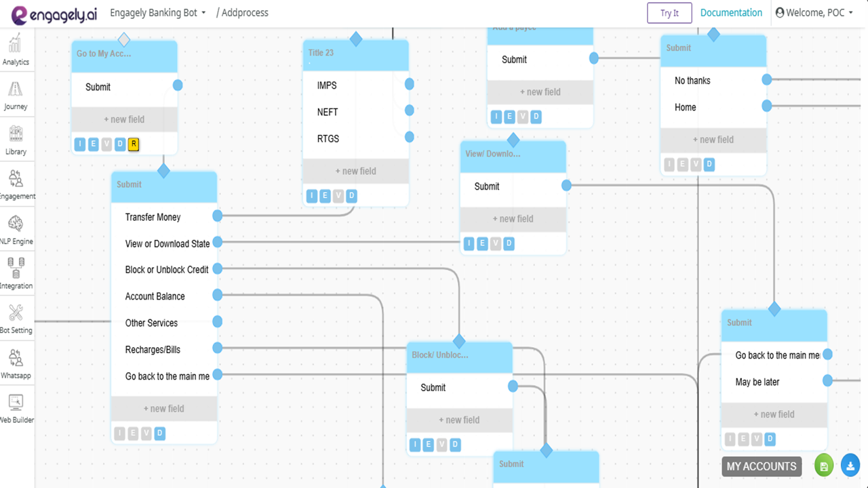The width and height of the screenshot is (868, 488).
Task: Toggle the D badge on View/Download node
Action: click(509, 243)
